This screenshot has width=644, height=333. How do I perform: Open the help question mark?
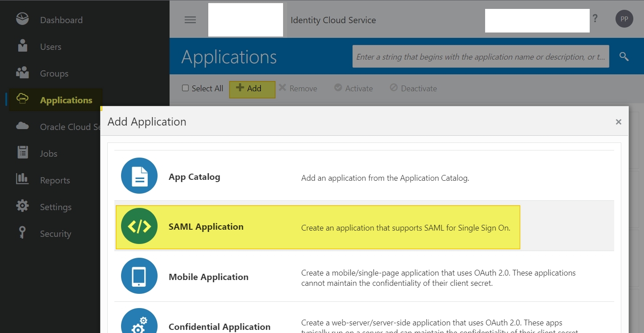coord(595,19)
